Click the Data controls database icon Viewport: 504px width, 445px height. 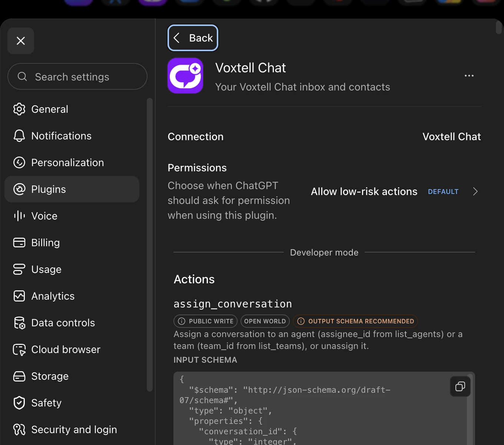(x=19, y=323)
